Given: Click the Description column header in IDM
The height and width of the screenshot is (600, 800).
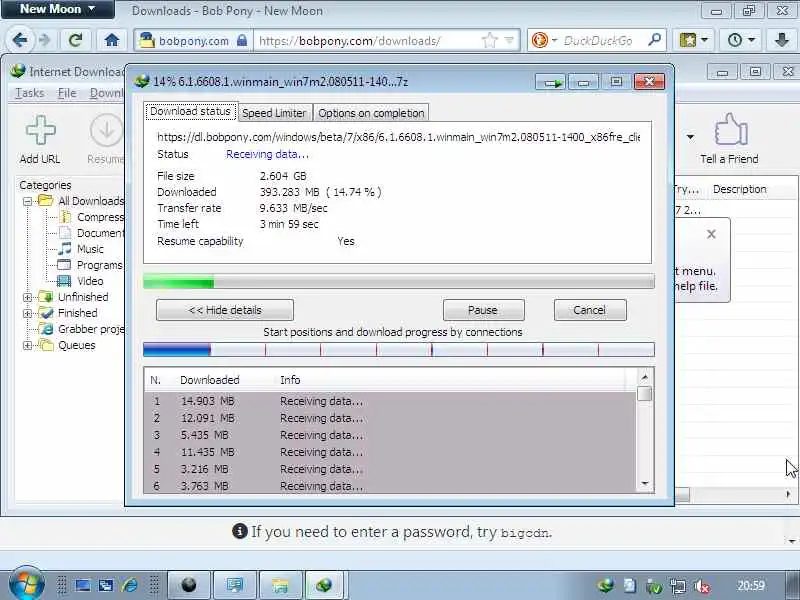Looking at the screenshot, I should (x=740, y=189).
